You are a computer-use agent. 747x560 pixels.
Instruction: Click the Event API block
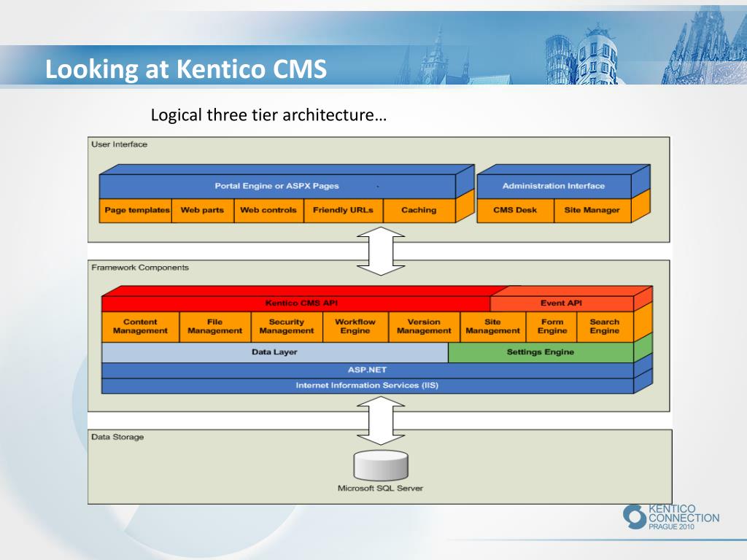tap(562, 303)
